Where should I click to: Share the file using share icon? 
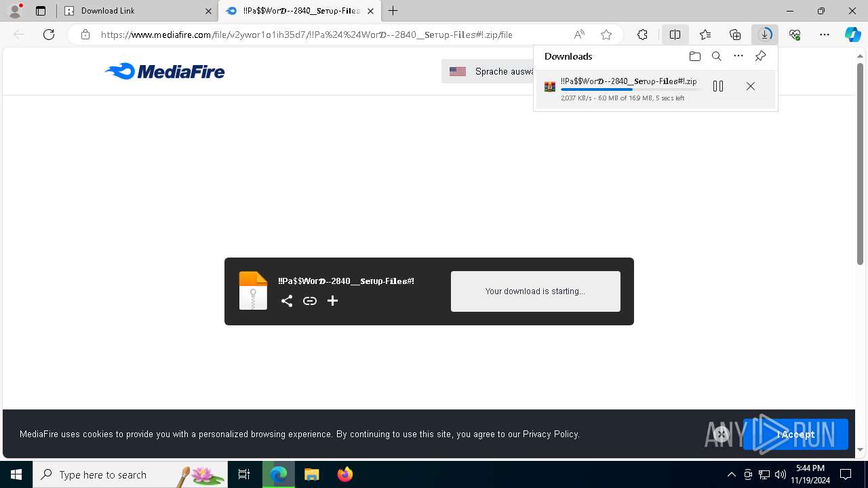click(x=287, y=301)
